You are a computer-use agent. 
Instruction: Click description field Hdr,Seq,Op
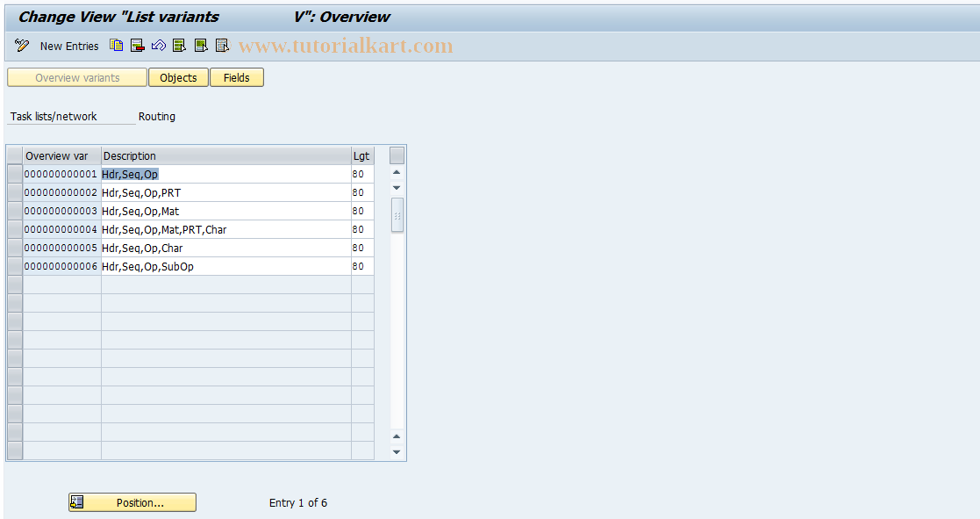click(x=226, y=174)
